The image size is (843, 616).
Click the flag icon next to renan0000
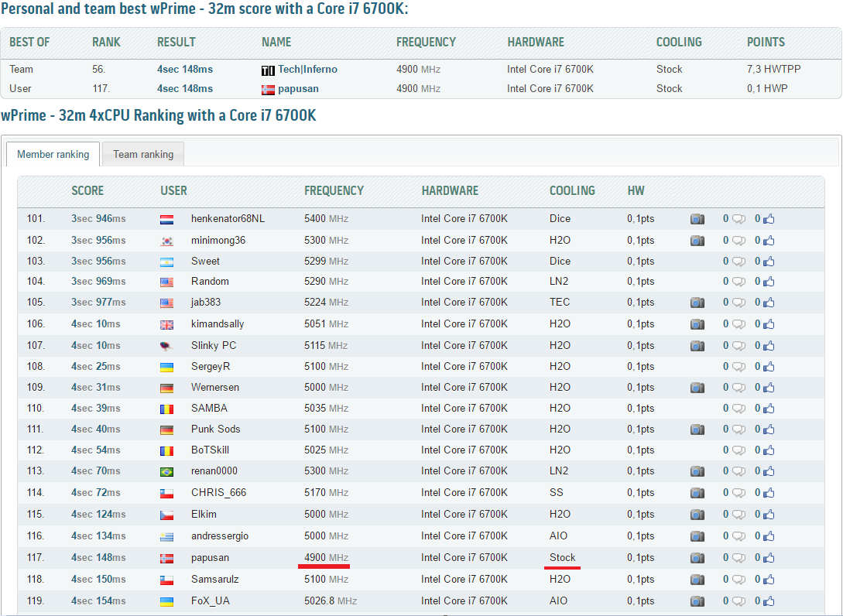click(166, 472)
